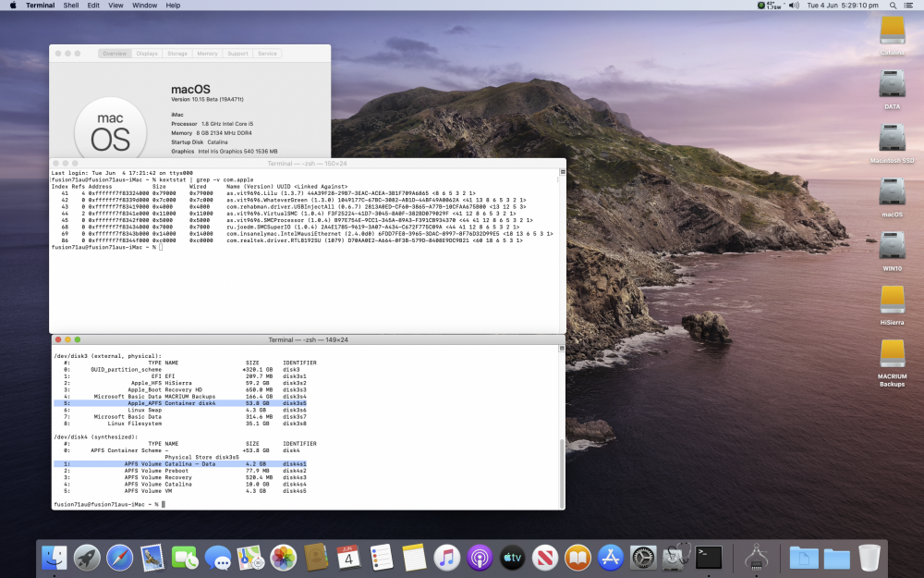Select the Overview tab in About window
This screenshot has width=924, height=578.
click(115, 54)
